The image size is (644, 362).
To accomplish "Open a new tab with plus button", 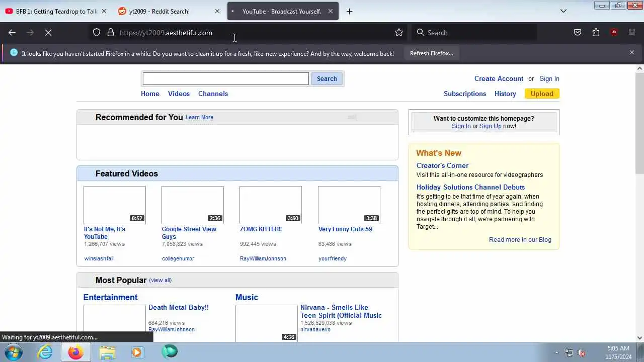I will click(x=350, y=11).
